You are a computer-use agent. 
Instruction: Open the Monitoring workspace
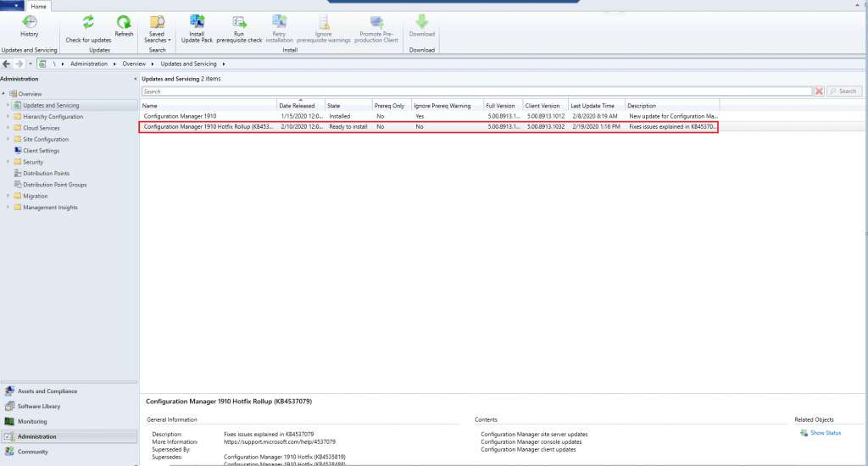point(70,421)
